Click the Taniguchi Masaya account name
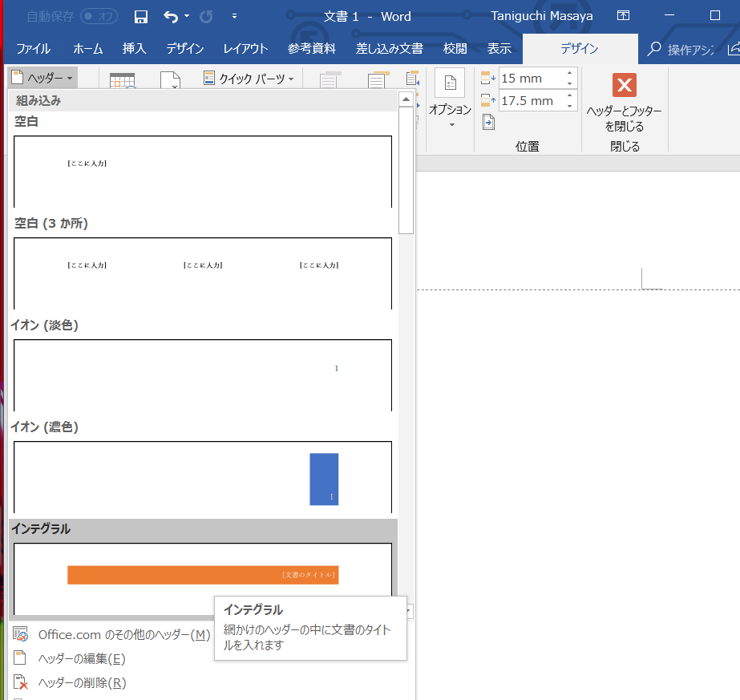The image size is (740, 700). [x=541, y=16]
